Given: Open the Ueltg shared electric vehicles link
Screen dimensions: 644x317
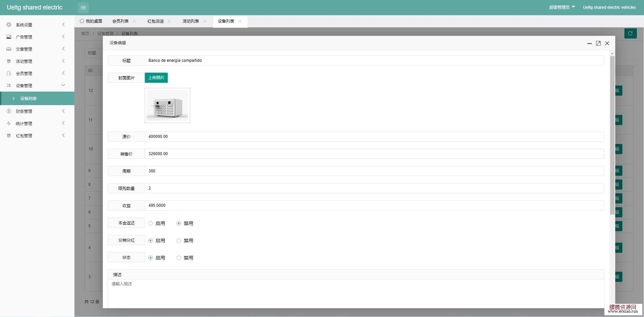Looking at the screenshot, I should point(609,7).
